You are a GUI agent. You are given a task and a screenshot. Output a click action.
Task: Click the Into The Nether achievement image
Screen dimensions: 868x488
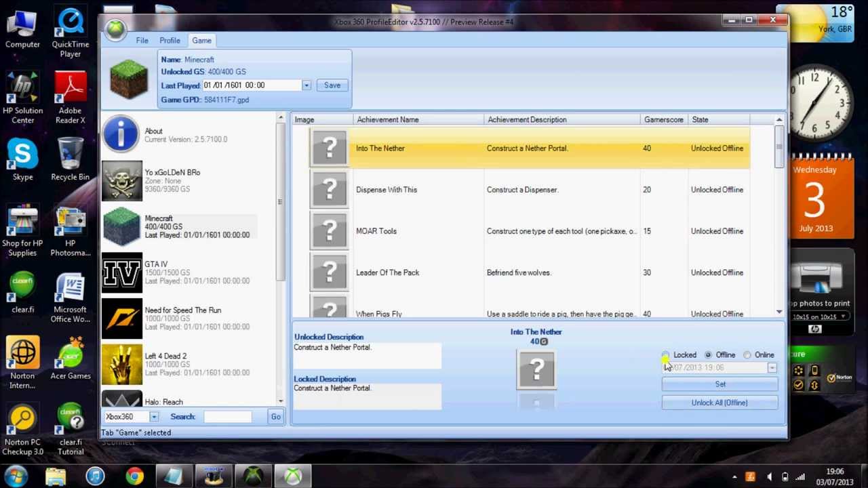pyautogui.click(x=330, y=148)
